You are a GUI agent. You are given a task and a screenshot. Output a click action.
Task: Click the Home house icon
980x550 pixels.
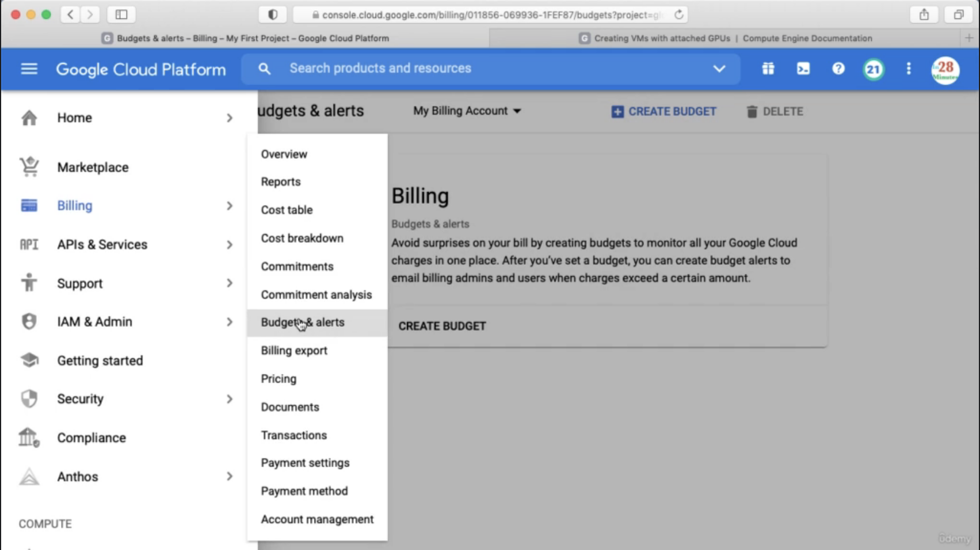29,118
